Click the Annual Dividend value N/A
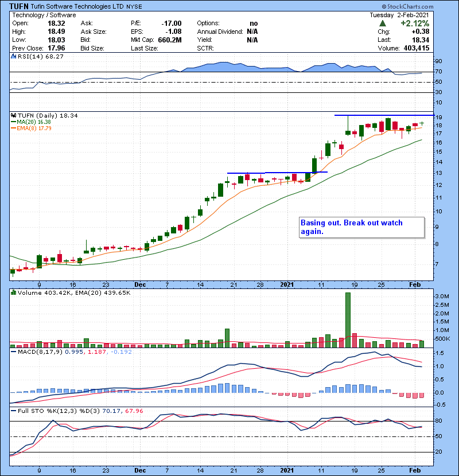The image size is (459, 476). pos(252,32)
